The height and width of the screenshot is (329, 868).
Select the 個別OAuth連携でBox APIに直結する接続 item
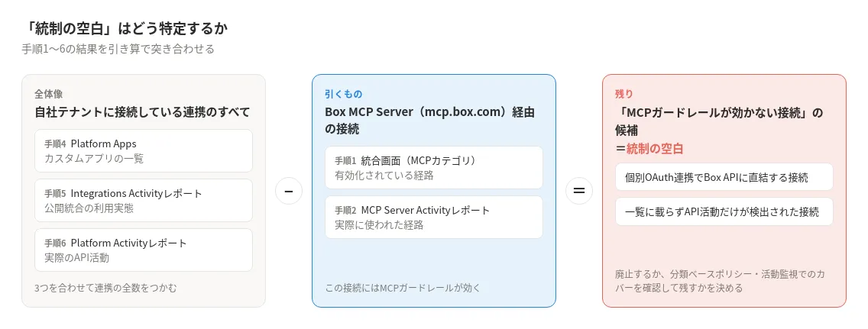point(724,178)
